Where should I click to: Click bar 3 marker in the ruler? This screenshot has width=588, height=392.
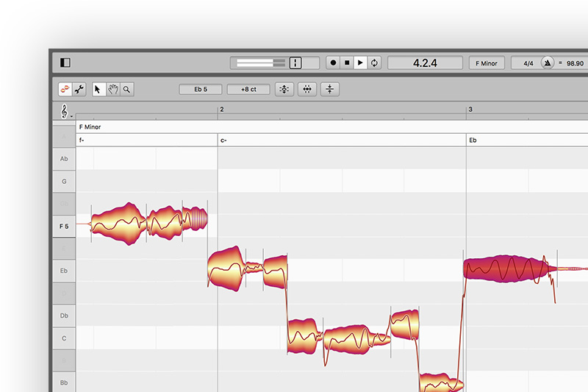(x=470, y=109)
